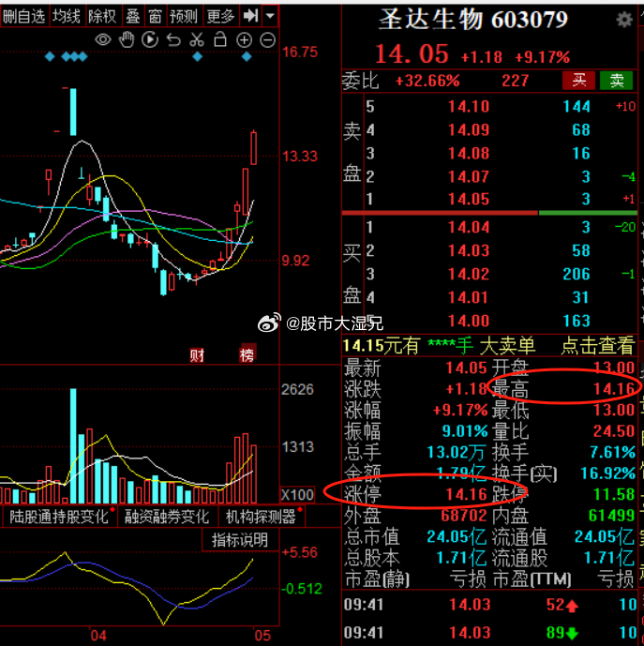Zoom in chart with plus icon
644x646 pixels.
point(244,39)
